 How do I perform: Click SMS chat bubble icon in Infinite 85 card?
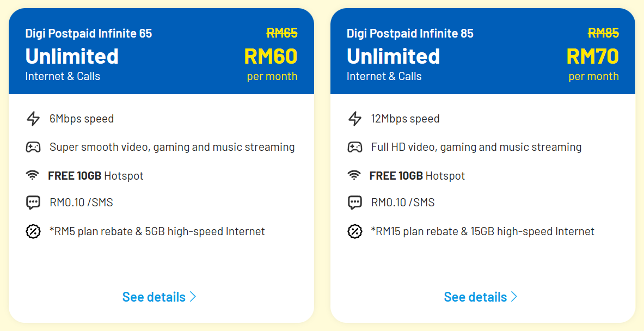click(x=355, y=203)
